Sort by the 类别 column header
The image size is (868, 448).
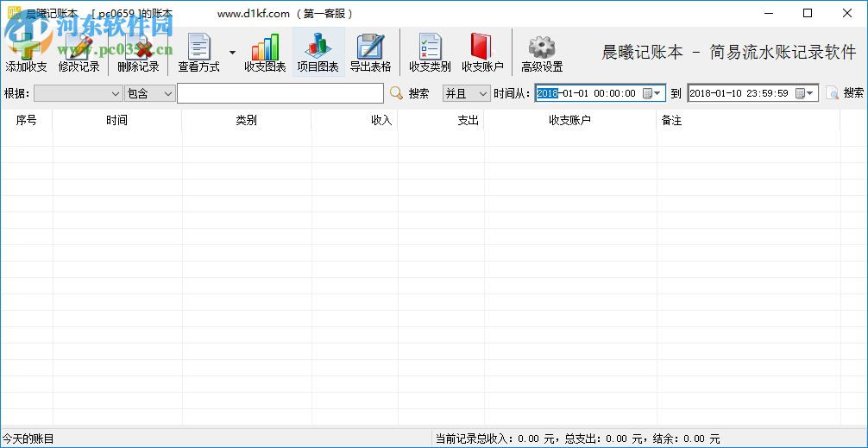(247, 120)
